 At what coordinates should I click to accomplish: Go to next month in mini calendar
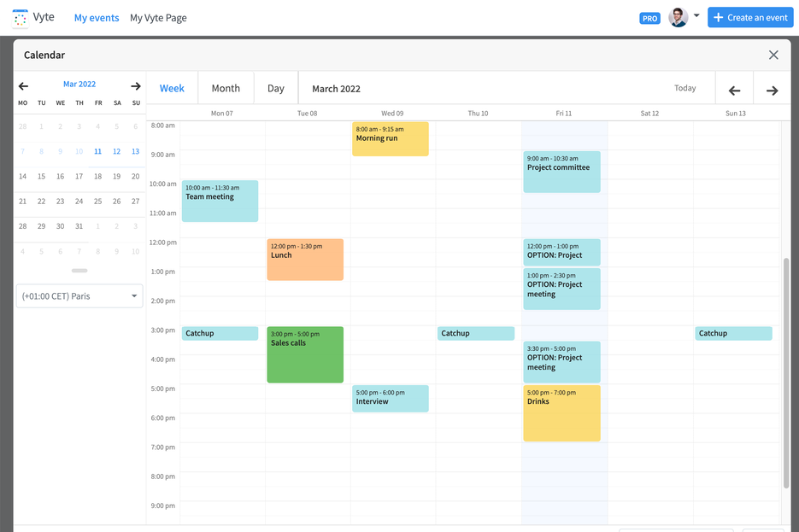[x=135, y=85]
